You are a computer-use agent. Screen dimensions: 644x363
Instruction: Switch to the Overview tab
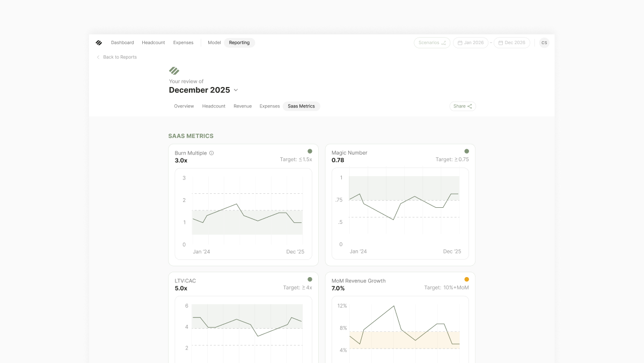tap(184, 106)
